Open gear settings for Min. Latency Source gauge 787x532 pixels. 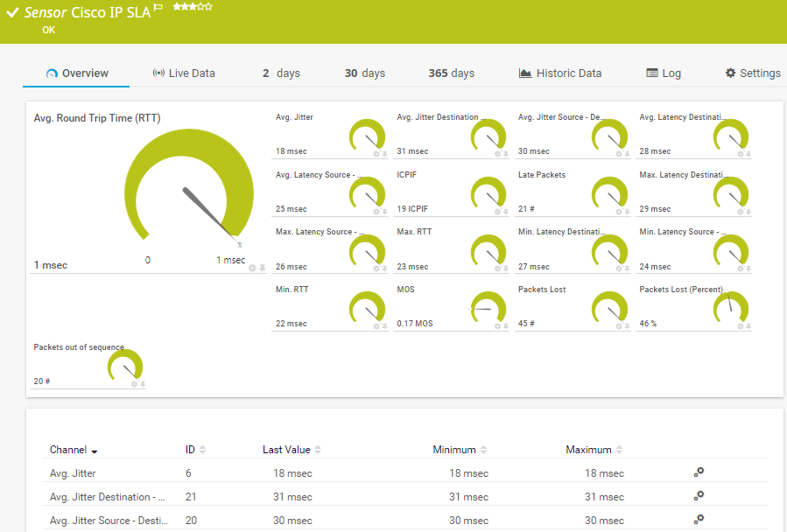741,269
